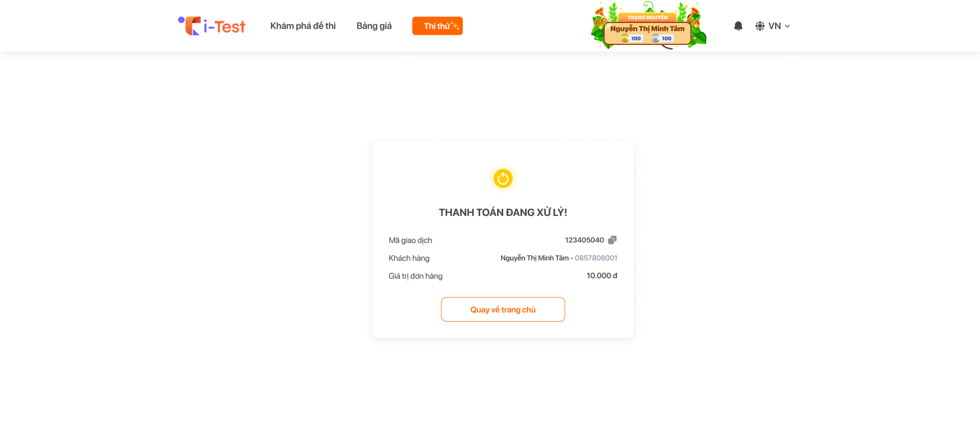Start the Thi thử trial test
The height and width of the screenshot is (426, 980).
[437, 26]
